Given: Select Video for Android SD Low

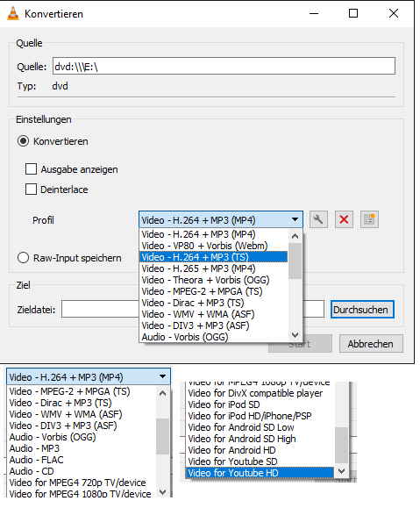Looking at the screenshot, I should click(260, 427).
